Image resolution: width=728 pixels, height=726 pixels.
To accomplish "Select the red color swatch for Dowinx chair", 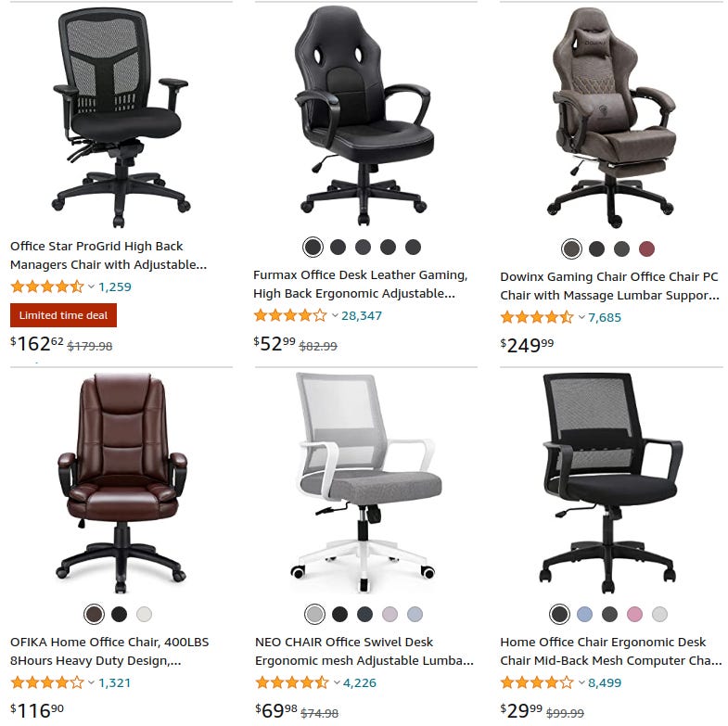I will (x=646, y=248).
